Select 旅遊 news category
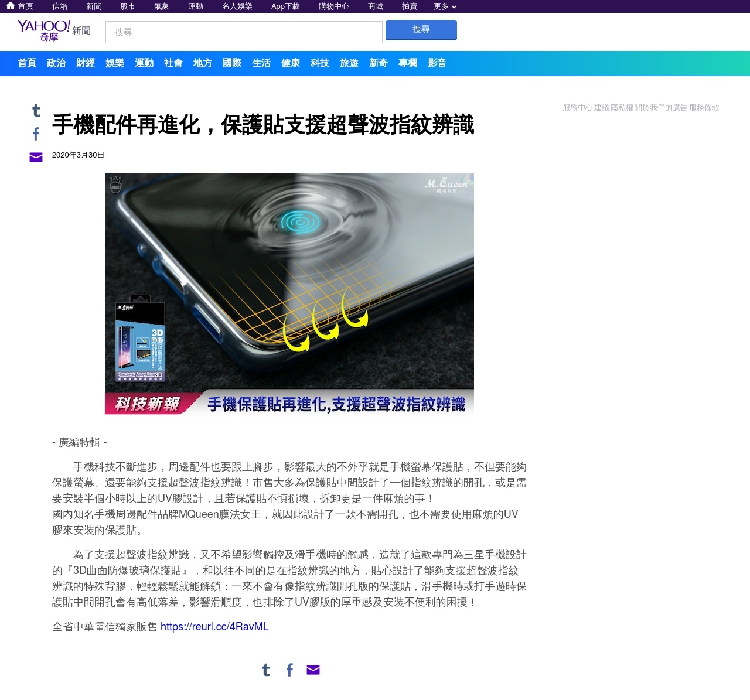Viewport: 750px width, 700px height. coord(349,63)
